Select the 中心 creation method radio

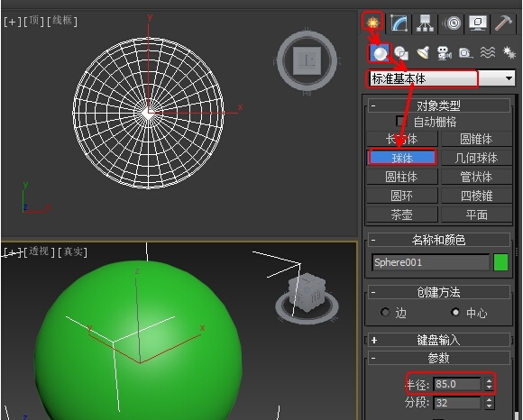[455, 313]
